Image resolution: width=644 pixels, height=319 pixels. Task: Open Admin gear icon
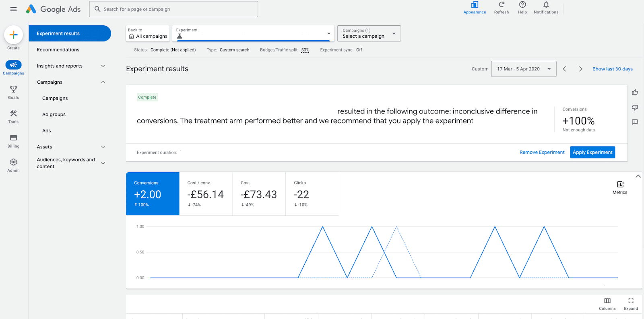point(13,162)
